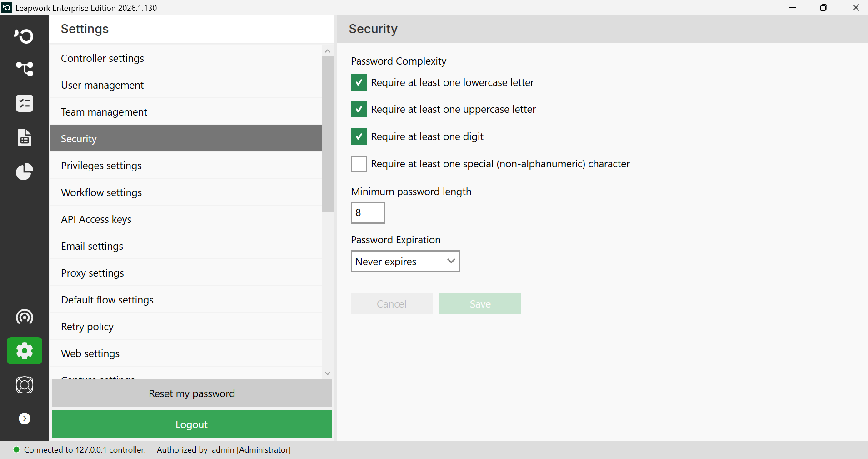Uncheck Require at least one uppercase letter
Screen dimensions: 868x459
pos(359,109)
